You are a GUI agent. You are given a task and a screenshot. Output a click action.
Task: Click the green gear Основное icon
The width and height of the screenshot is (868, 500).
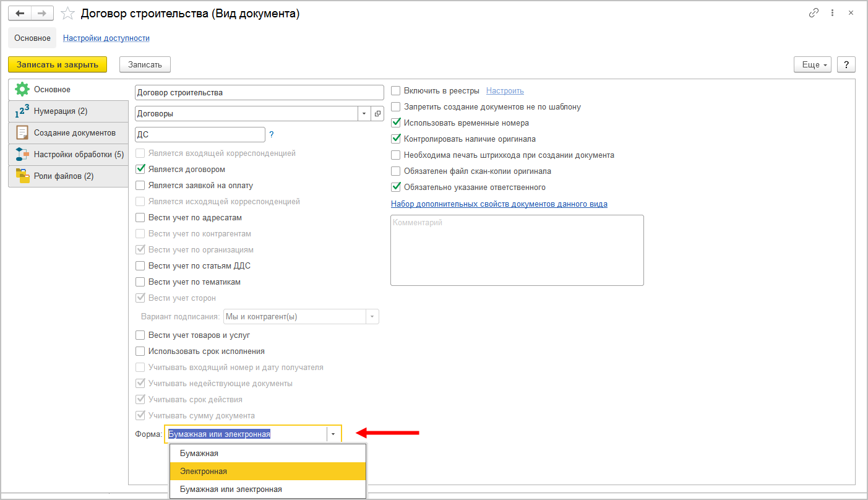pos(22,89)
